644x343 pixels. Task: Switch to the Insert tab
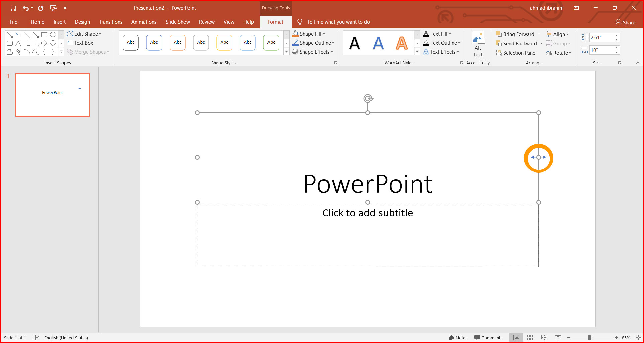point(60,22)
